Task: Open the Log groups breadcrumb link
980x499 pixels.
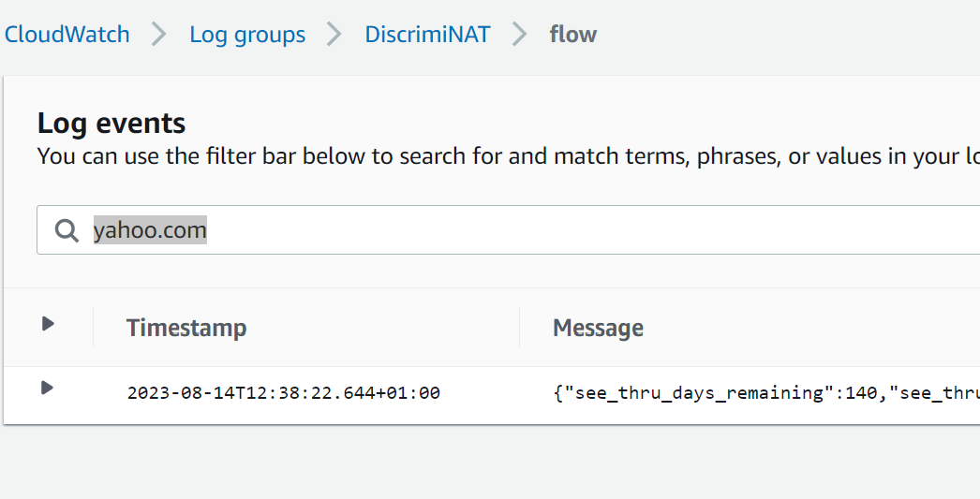Action: (247, 35)
